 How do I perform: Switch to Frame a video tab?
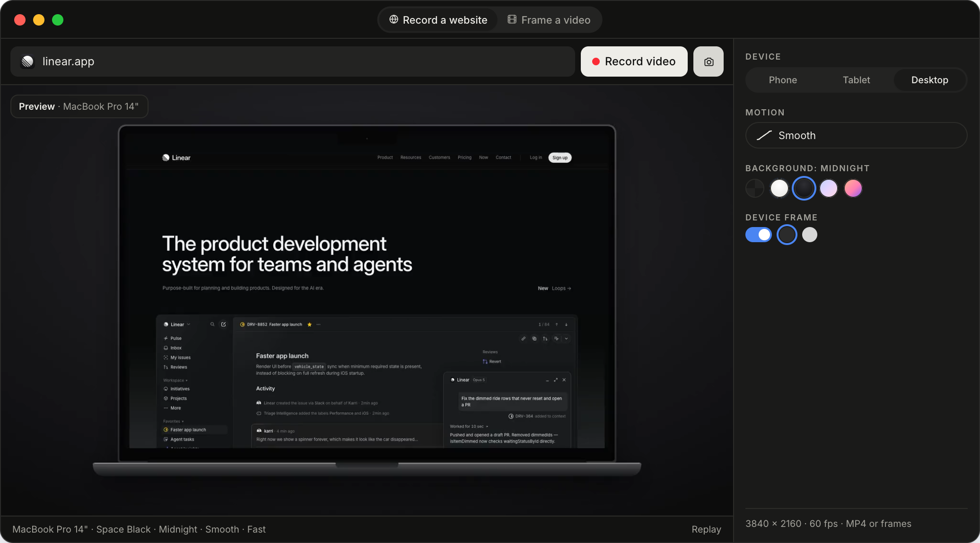tap(549, 20)
